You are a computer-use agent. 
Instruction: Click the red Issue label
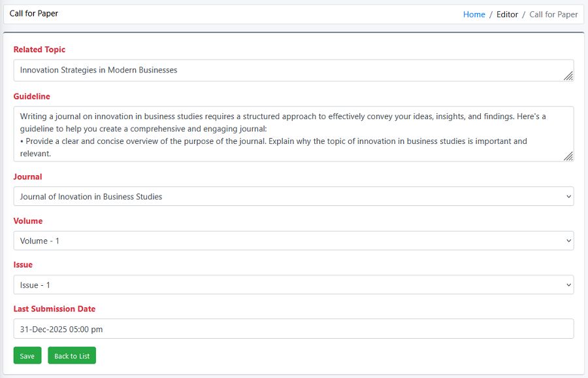click(23, 265)
